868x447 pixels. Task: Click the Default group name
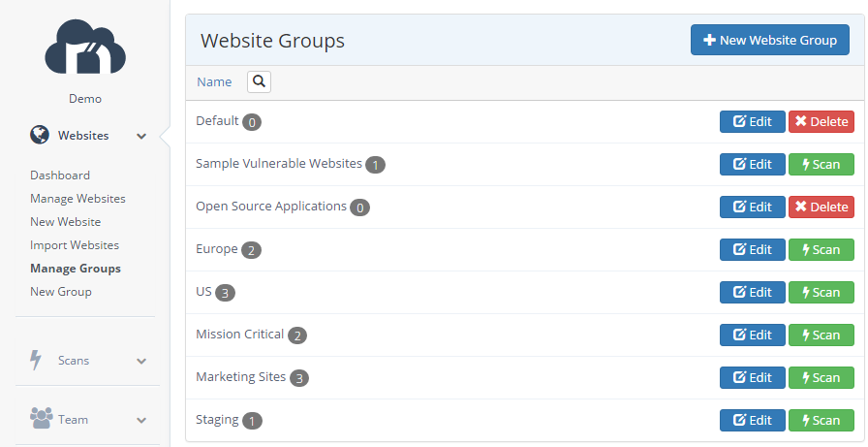(x=217, y=121)
